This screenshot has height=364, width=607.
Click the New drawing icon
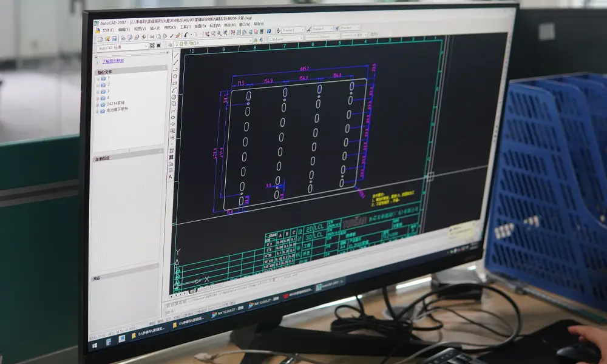[x=101, y=38]
